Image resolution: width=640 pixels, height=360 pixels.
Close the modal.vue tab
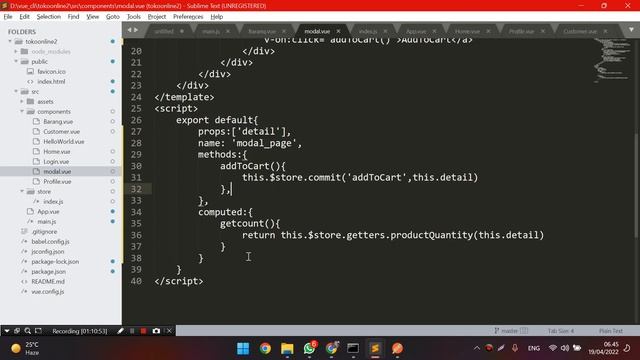(x=338, y=31)
